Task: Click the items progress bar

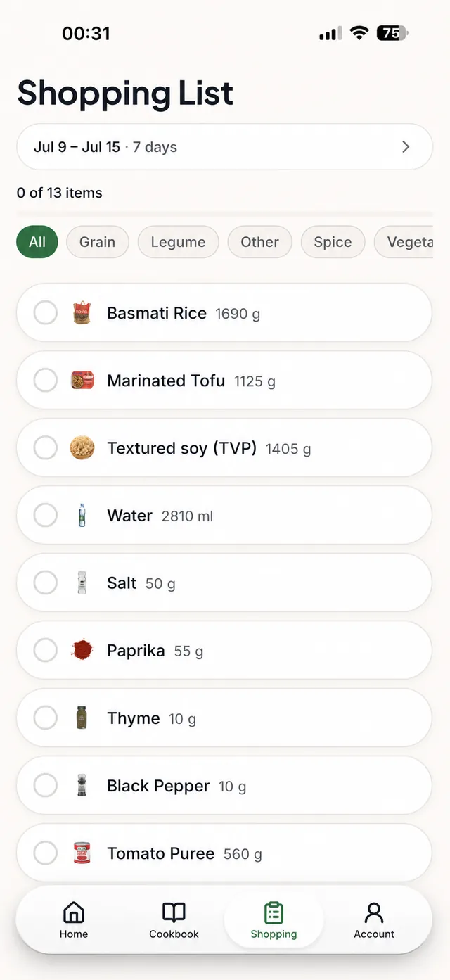Action: [x=224, y=213]
